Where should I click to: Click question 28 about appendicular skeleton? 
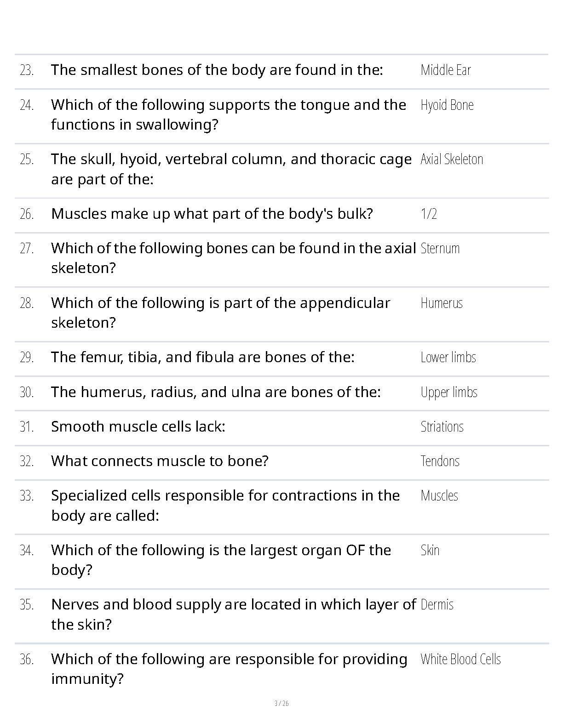pyautogui.click(x=221, y=313)
